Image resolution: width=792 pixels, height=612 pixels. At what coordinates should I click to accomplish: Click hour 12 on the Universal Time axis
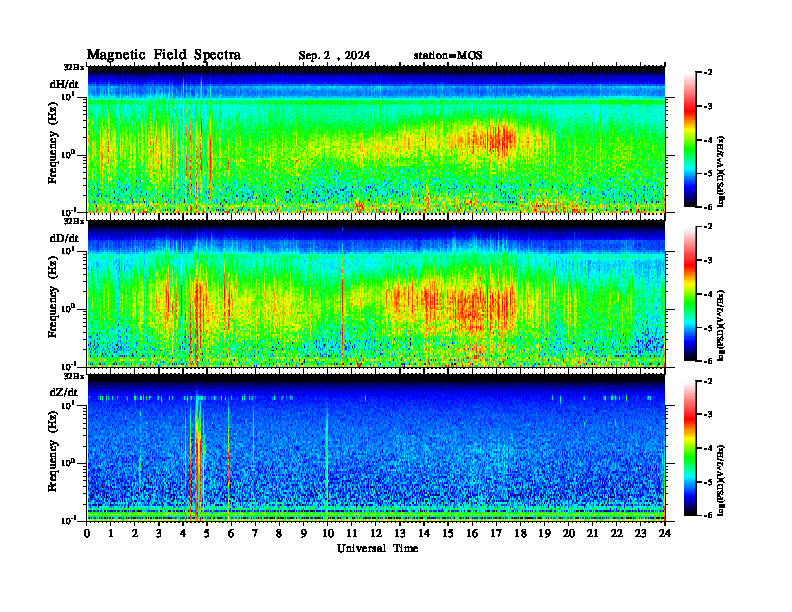pyautogui.click(x=376, y=534)
